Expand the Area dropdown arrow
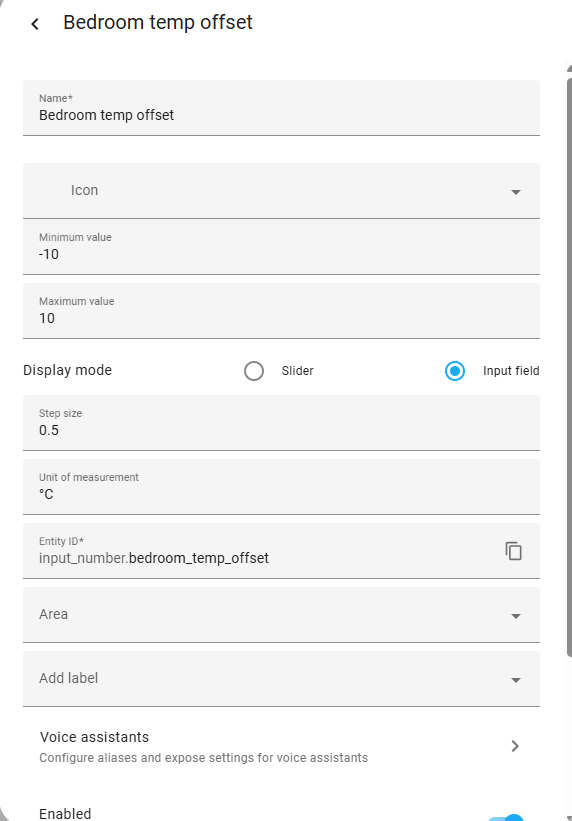572x821 pixels. pos(516,616)
